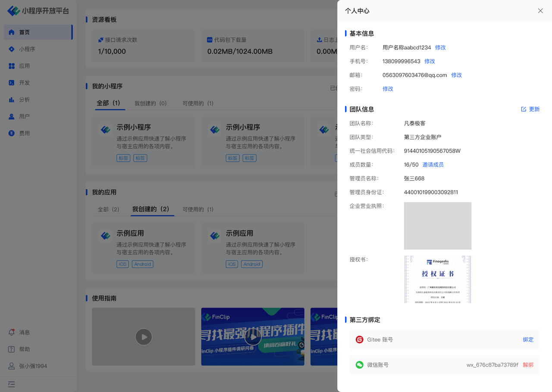This screenshot has width=552, height=392.
Task: Open the Users (用户) person icon
Action: pyautogui.click(x=12, y=116)
